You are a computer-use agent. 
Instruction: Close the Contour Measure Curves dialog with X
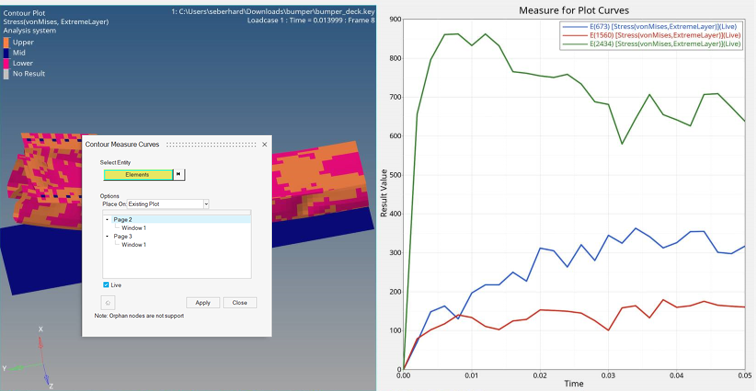[x=264, y=145]
